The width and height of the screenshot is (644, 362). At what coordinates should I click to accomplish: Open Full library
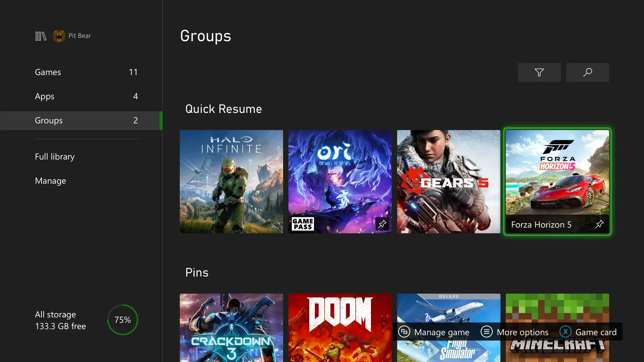click(x=54, y=156)
